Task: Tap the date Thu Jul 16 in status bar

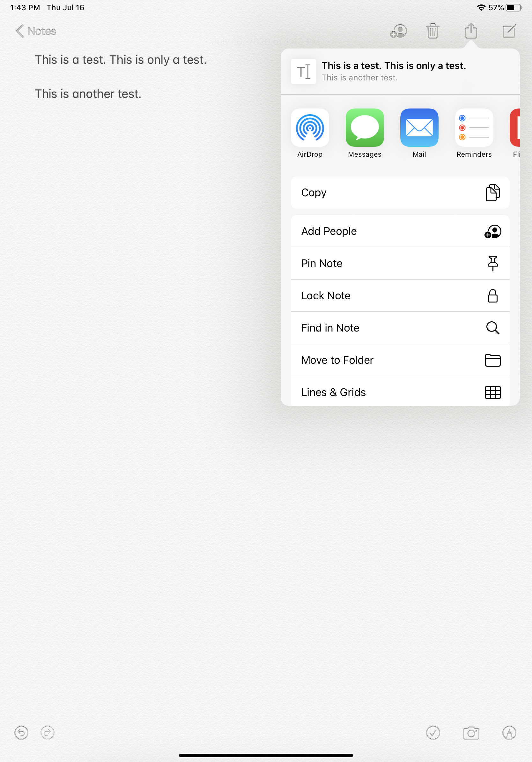Action: coord(66,7)
